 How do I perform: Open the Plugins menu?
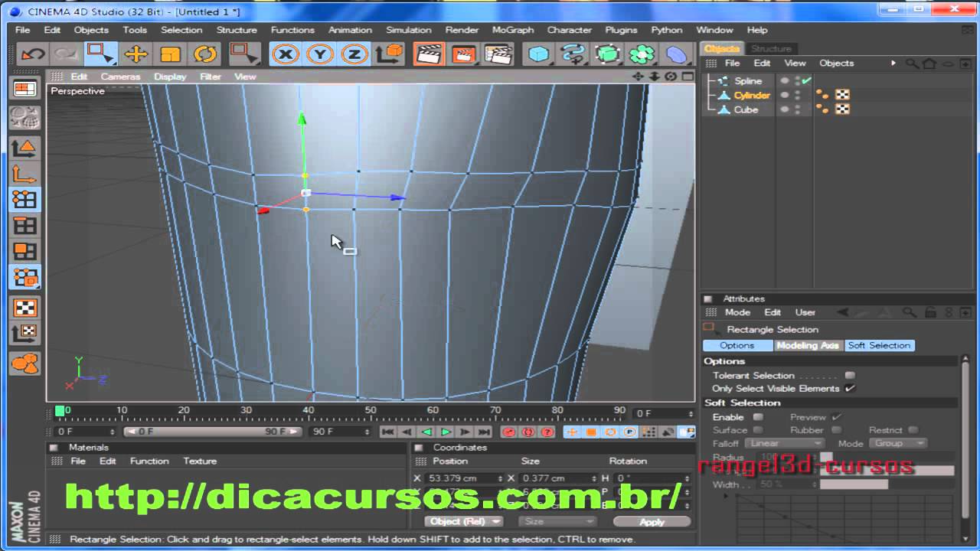click(621, 30)
